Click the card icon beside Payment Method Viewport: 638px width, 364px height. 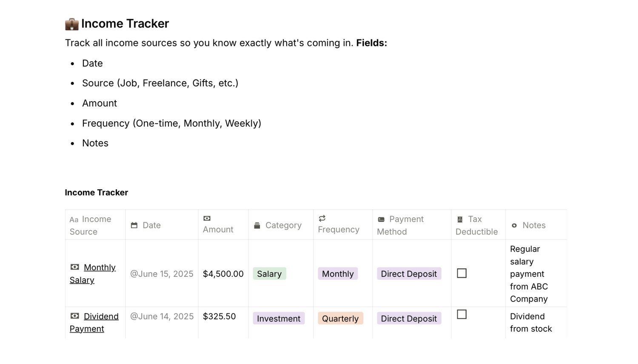[381, 219]
